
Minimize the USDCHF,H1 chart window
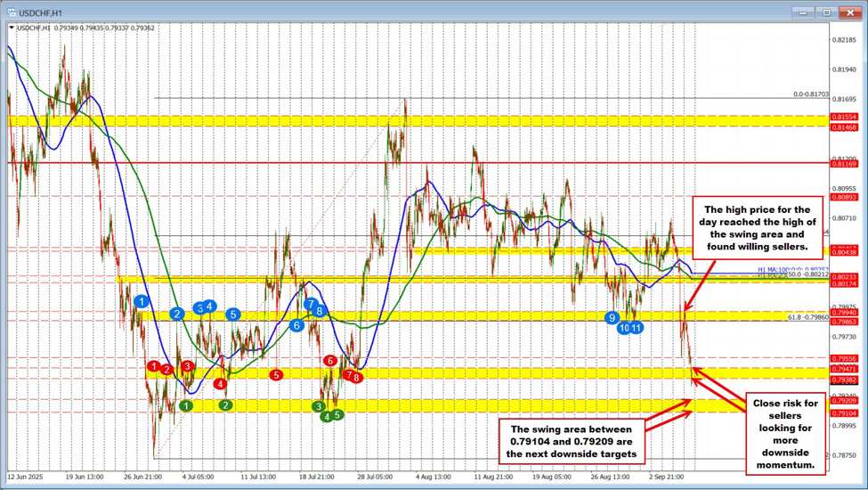pyautogui.click(x=802, y=12)
